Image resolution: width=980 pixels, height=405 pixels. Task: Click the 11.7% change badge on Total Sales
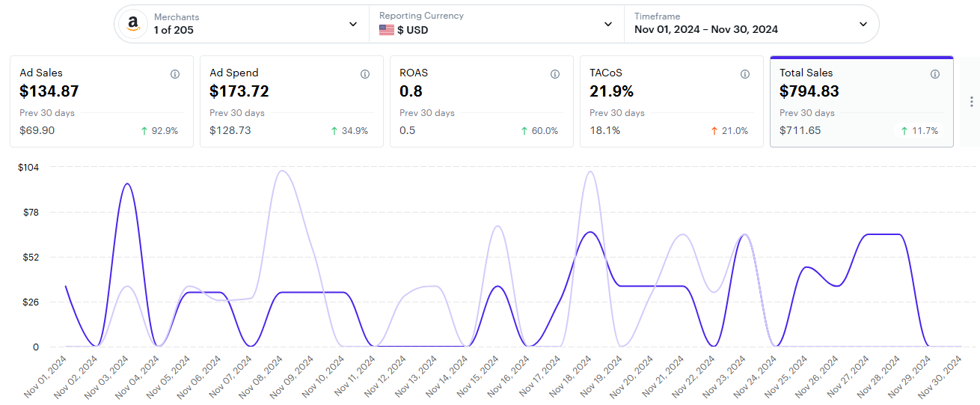tap(919, 130)
